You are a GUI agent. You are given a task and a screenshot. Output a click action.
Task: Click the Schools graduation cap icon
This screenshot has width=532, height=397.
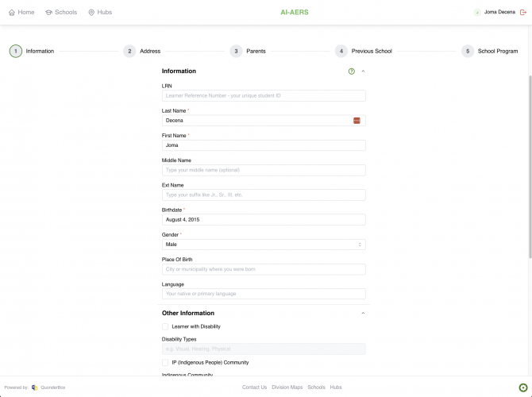coord(48,13)
